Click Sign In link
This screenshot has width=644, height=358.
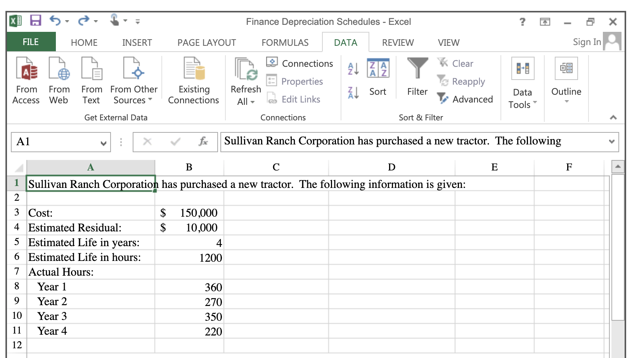586,42
